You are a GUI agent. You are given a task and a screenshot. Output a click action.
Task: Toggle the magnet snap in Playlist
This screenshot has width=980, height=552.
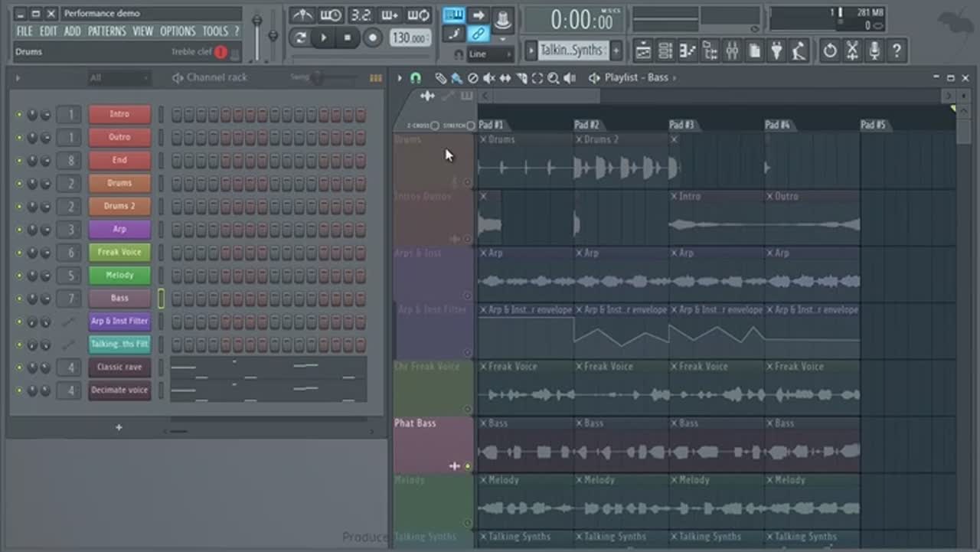coord(416,78)
